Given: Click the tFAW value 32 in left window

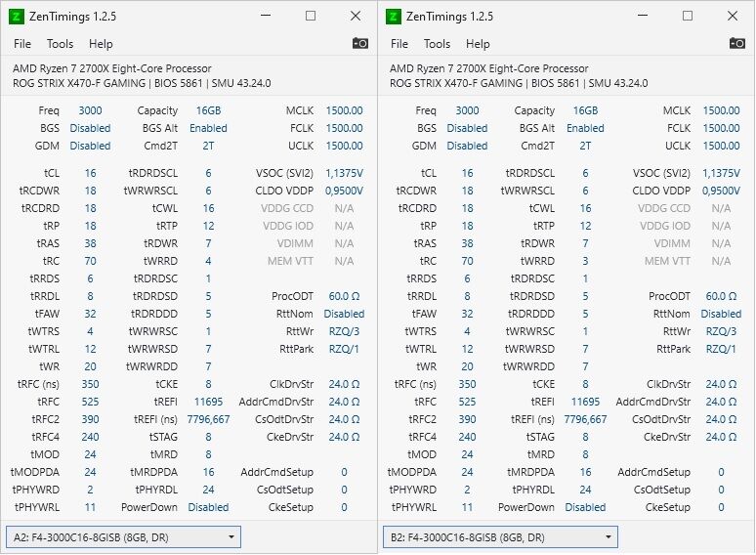Looking at the screenshot, I should coord(90,314).
